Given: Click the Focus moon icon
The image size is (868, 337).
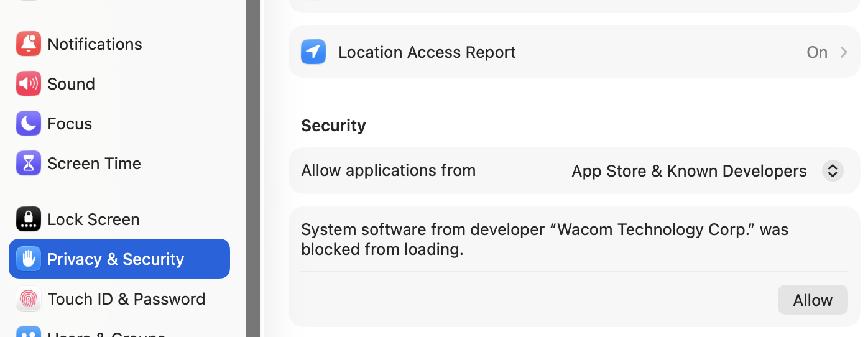Looking at the screenshot, I should point(29,124).
